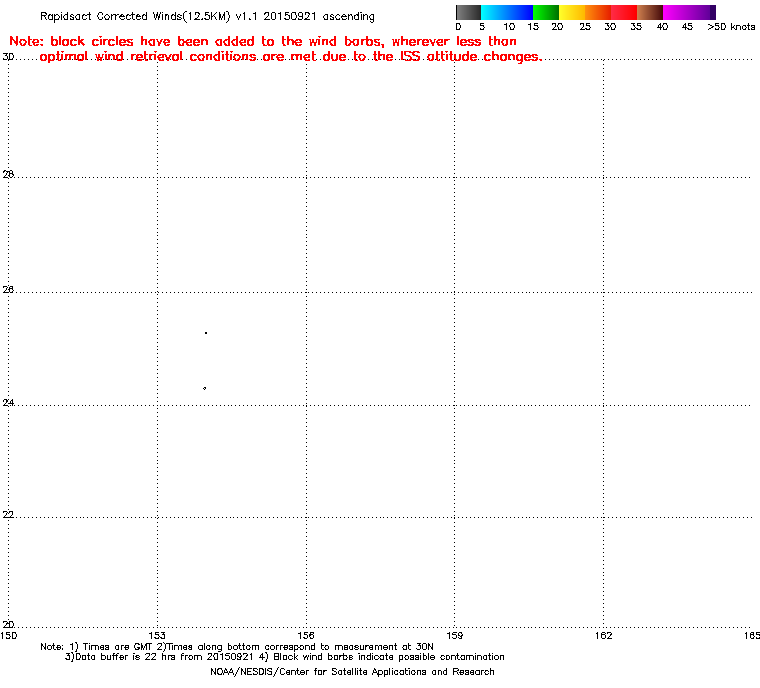Click the upper black data point near 25N
Screen dimensions: 760x688
tap(206, 333)
